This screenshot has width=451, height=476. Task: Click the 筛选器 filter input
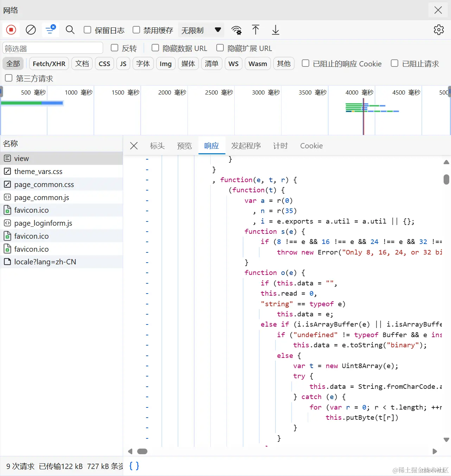click(x=53, y=48)
